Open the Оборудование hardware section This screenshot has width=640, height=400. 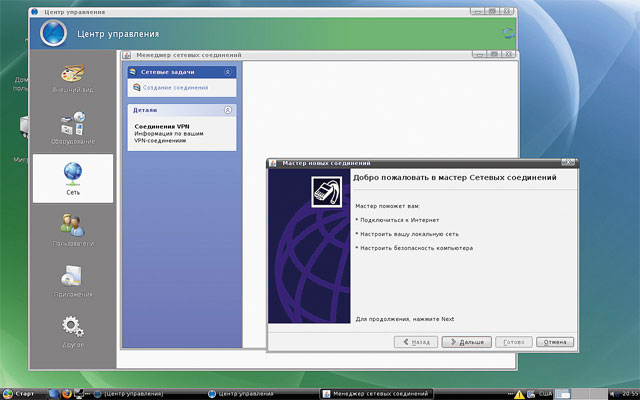[73, 128]
